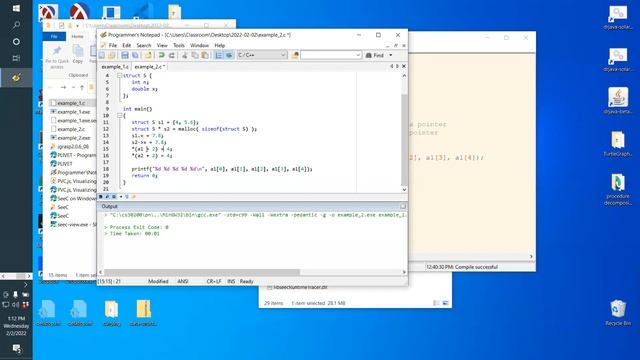This screenshot has width=640, height=360.
Task: Open the Help menu
Action: point(220,45)
